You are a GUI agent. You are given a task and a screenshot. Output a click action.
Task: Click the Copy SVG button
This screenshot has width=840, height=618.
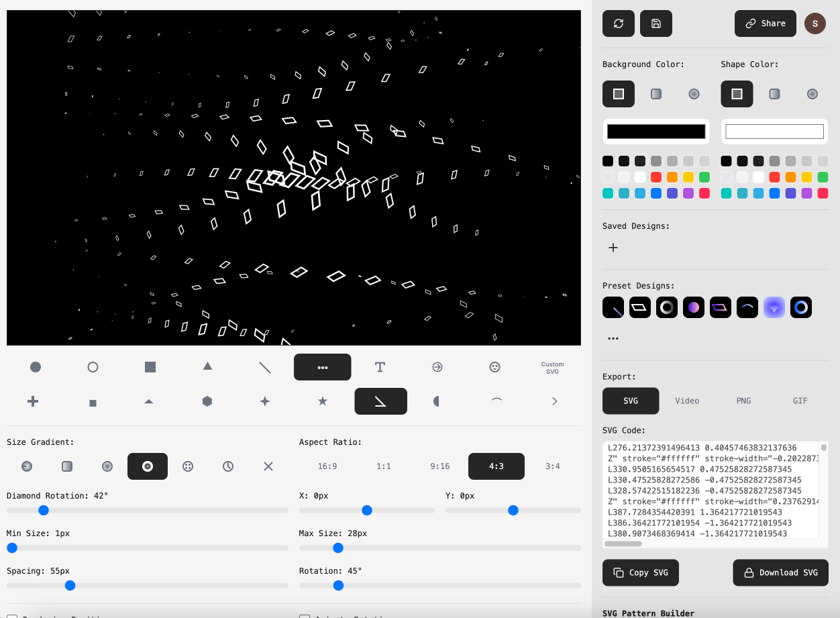tap(641, 572)
